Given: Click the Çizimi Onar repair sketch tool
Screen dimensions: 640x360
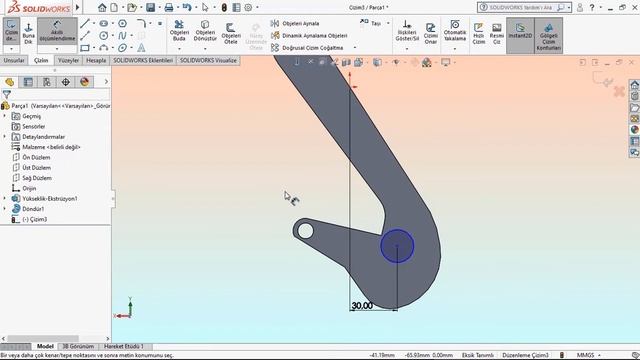Looking at the screenshot, I should click(x=431, y=33).
